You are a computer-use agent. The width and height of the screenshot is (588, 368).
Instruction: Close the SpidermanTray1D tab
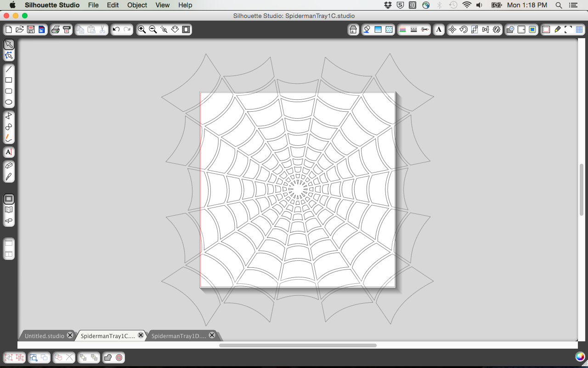point(212,335)
